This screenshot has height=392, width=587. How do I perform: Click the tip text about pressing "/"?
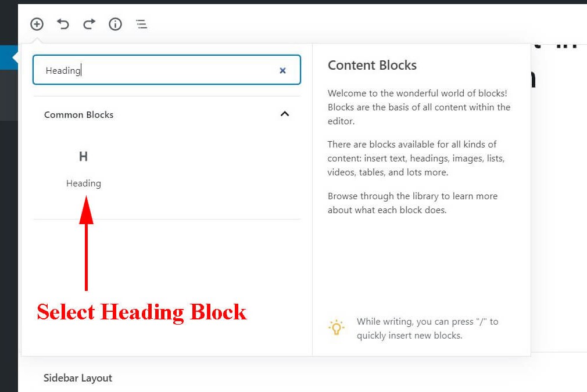tap(428, 329)
